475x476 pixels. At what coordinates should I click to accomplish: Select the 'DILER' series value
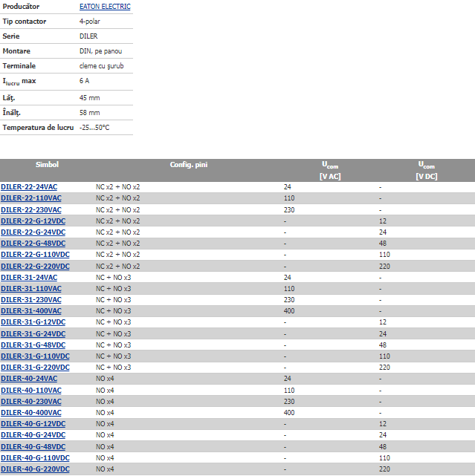(88, 36)
